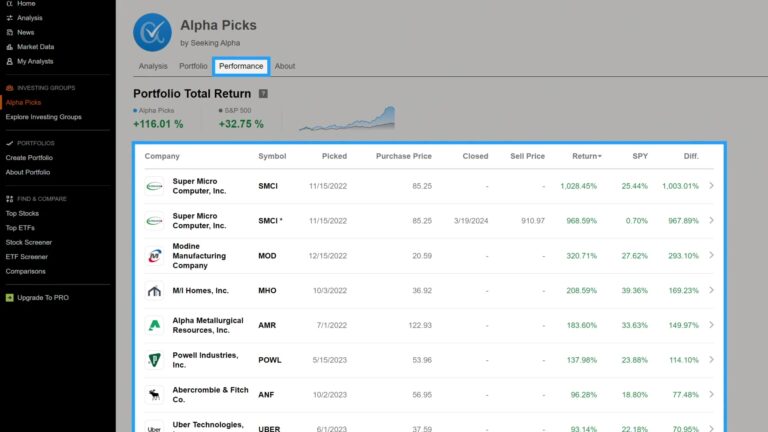Expand the MHO row chevron
The width and height of the screenshot is (768, 432).
point(711,290)
